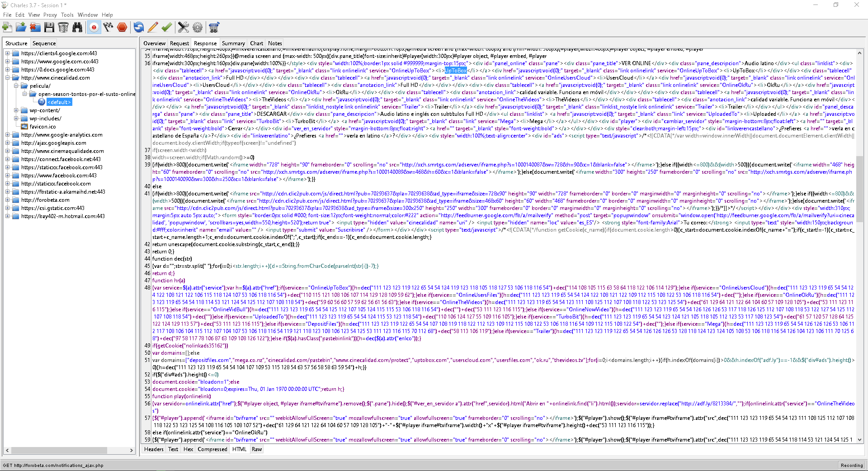Viewport: 868px width, 471px height.
Task: Toggle recording with the red record button
Action: tap(94, 28)
